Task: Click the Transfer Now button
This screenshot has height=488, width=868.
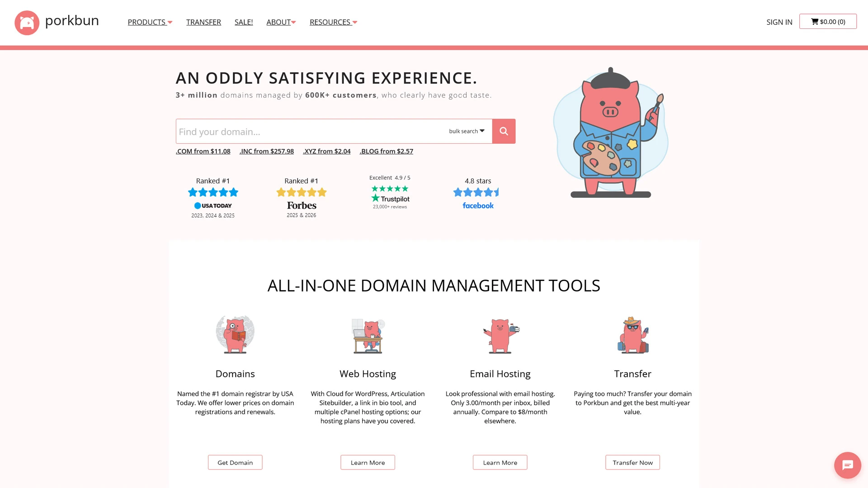Action: point(633,462)
